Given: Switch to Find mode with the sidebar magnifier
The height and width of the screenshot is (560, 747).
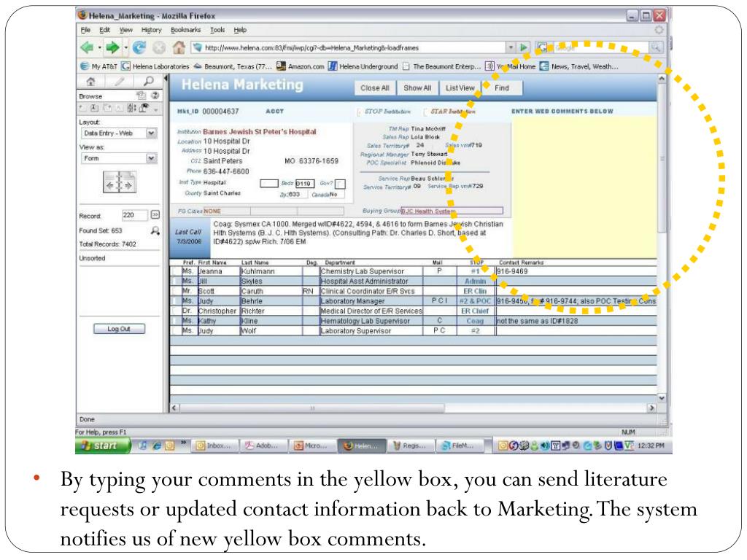Looking at the screenshot, I should click(x=148, y=81).
